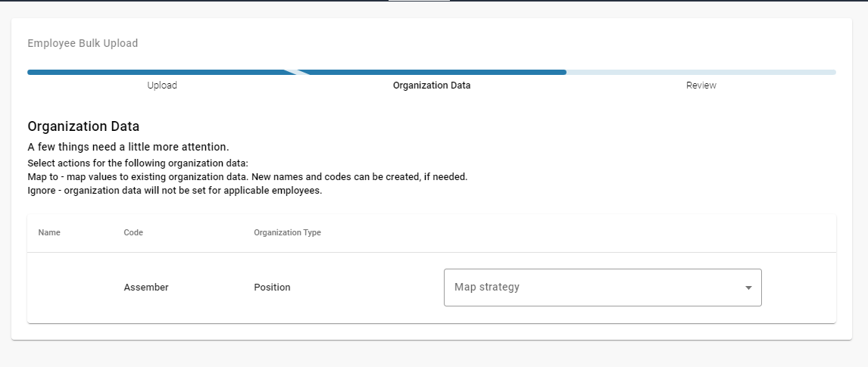Click the unfilled progress bar above Review

pos(701,73)
